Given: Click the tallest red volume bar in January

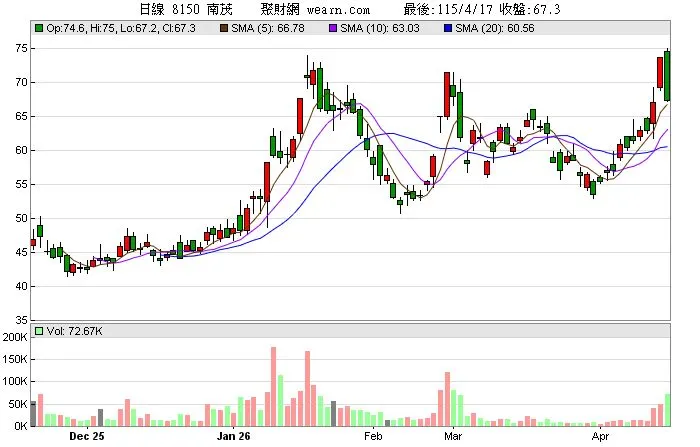Looking at the screenshot, I should pos(273,386).
